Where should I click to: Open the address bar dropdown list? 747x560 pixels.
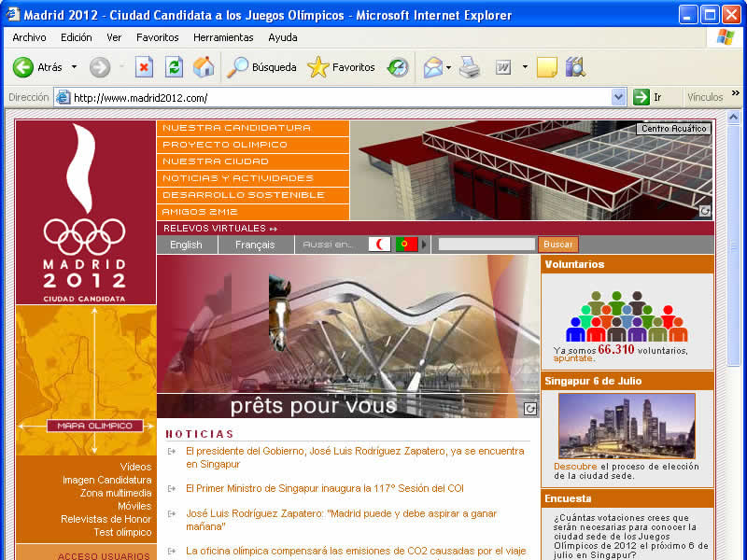pyautogui.click(x=618, y=98)
